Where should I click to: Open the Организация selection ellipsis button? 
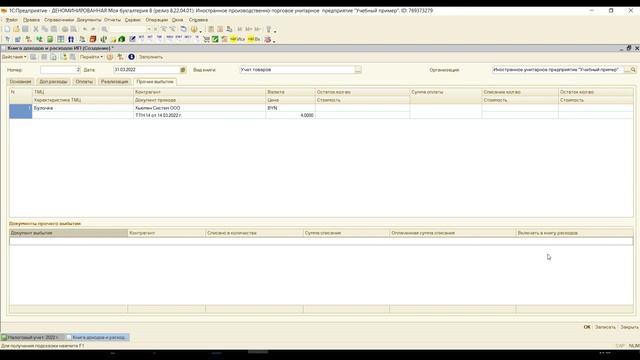tap(627, 70)
